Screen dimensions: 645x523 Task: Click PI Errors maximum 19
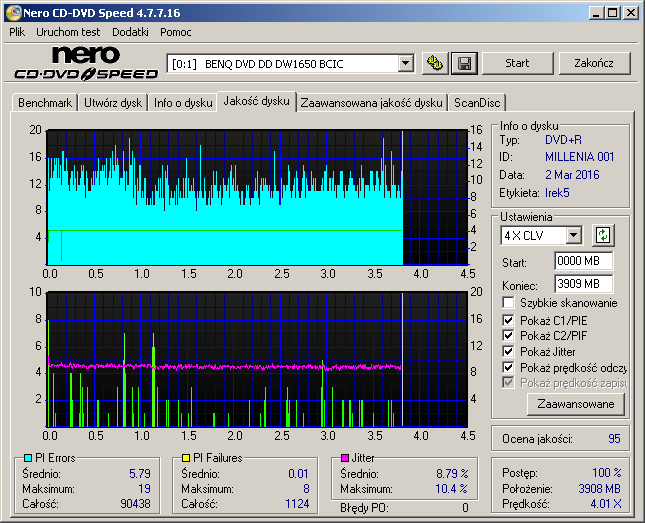coord(144,489)
